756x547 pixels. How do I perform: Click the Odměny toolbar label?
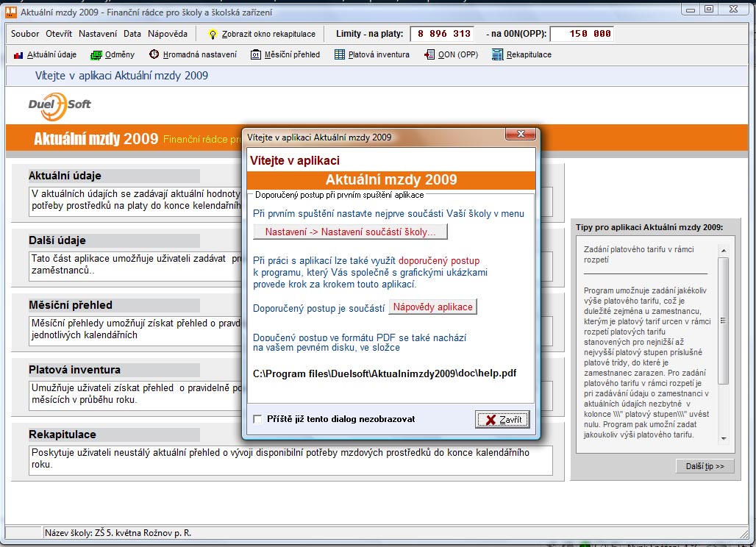(120, 55)
